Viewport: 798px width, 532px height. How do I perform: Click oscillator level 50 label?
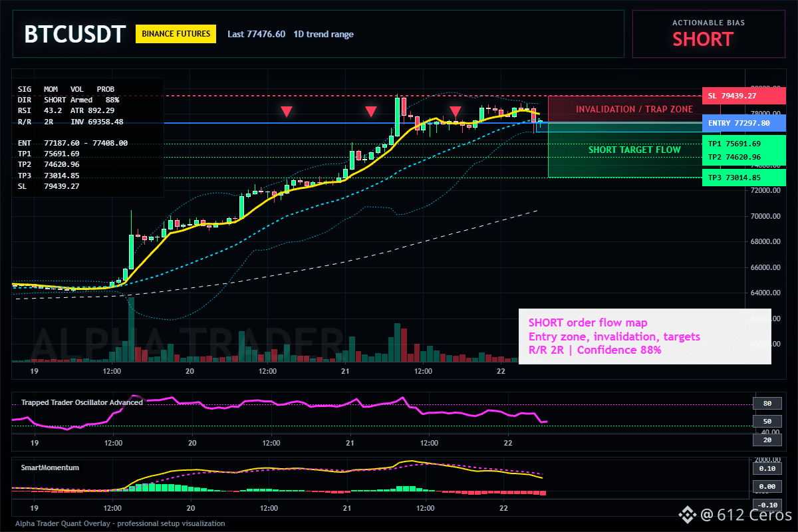(767, 422)
